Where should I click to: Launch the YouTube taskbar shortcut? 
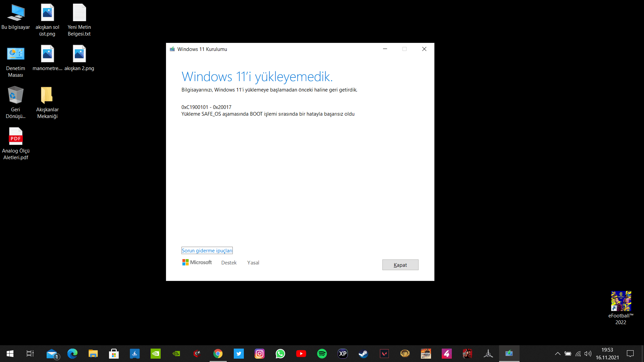301,354
